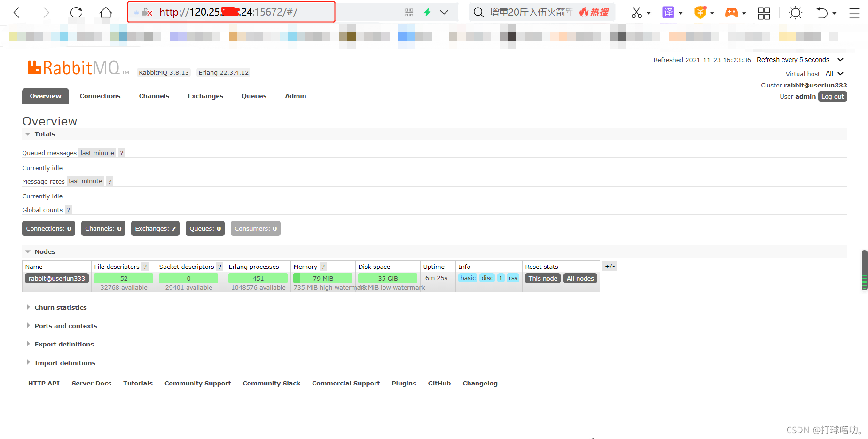The width and height of the screenshot is (868, 439).
Task: Reset stats for All nodes
Action: [x=580, y=278]
